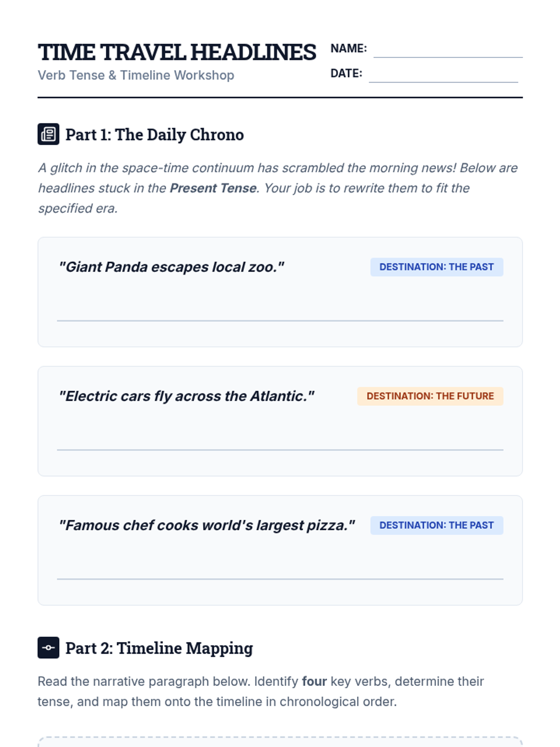Viewport: 560px width, 747px height.
Task: Click the Famous chef cooks largest pizza headline
Action: [x=207, y=526]
